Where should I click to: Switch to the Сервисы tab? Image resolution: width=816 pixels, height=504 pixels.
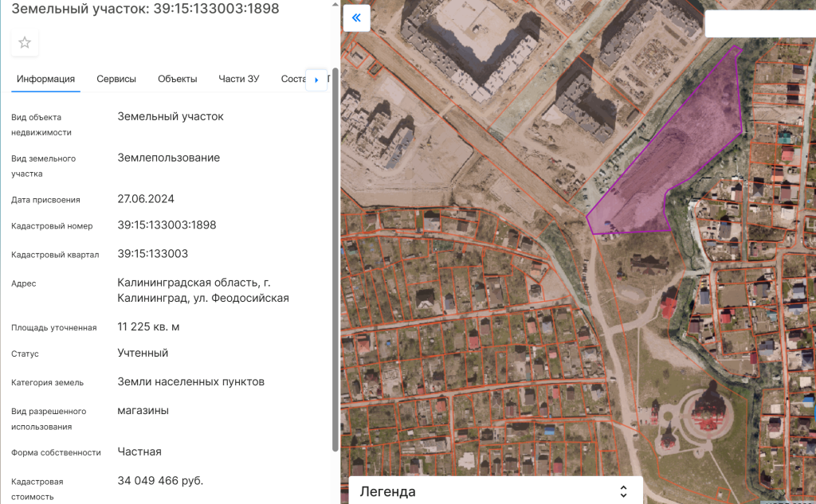pyautogui.click(x=116, y=79)
